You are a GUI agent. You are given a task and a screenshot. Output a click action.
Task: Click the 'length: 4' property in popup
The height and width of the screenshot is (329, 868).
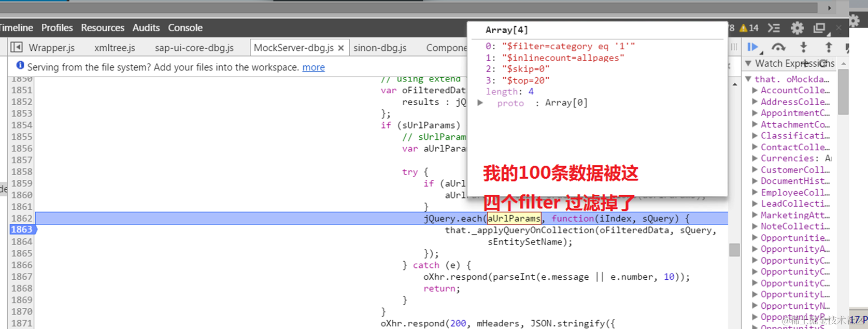[x=510, y=92]
